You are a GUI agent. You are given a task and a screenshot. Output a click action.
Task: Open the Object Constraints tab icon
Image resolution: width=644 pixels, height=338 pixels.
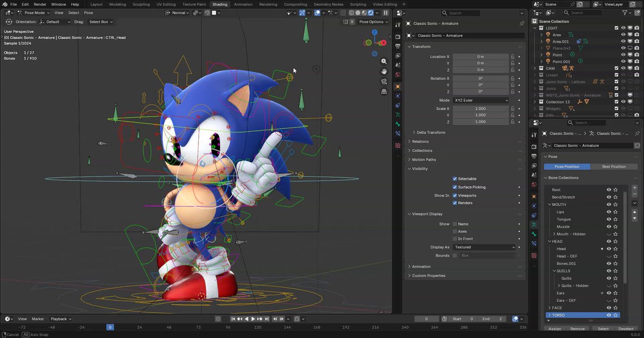pos(398,106)
